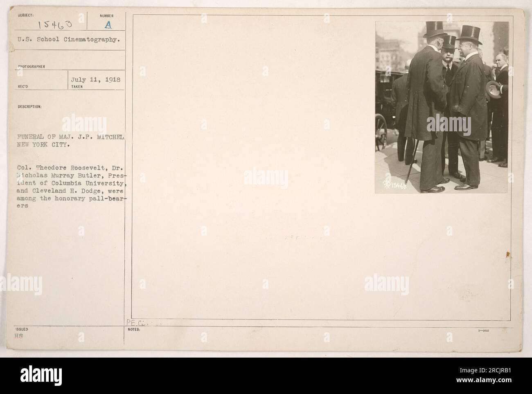Click the alamy watermark over the description
The image size is (532, 394).
coord(84,124)
